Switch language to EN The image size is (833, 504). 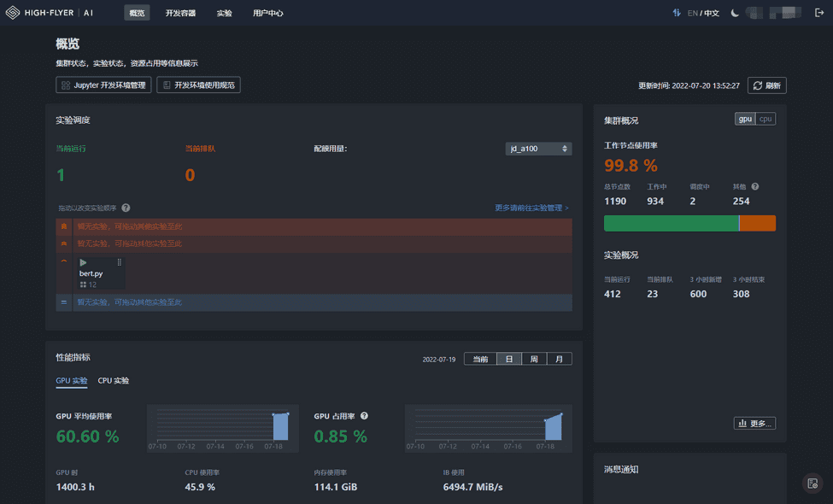point(692,13)
